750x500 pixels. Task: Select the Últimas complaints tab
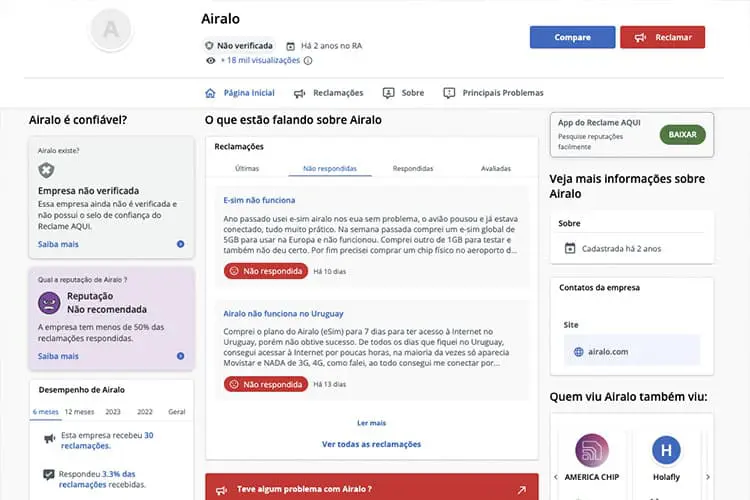pos(247,168)
